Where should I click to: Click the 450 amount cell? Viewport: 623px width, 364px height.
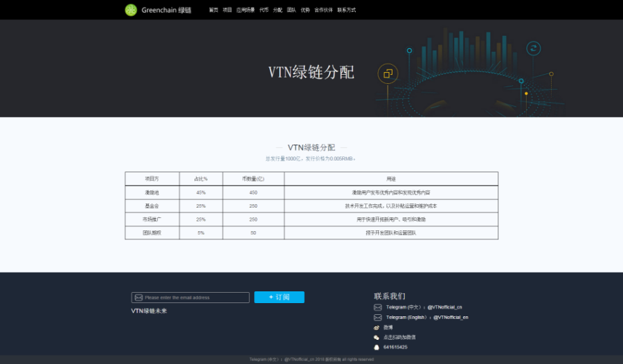[253, 192]
